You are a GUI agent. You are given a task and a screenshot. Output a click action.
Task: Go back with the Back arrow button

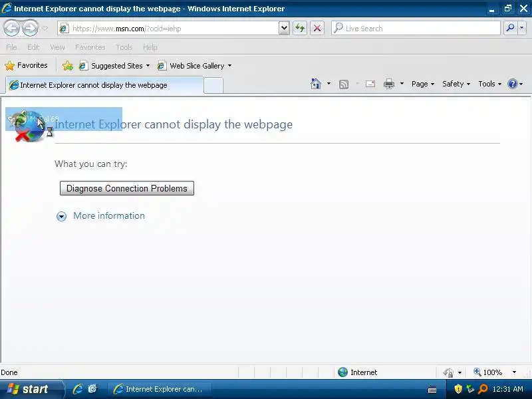pos(12,28)
